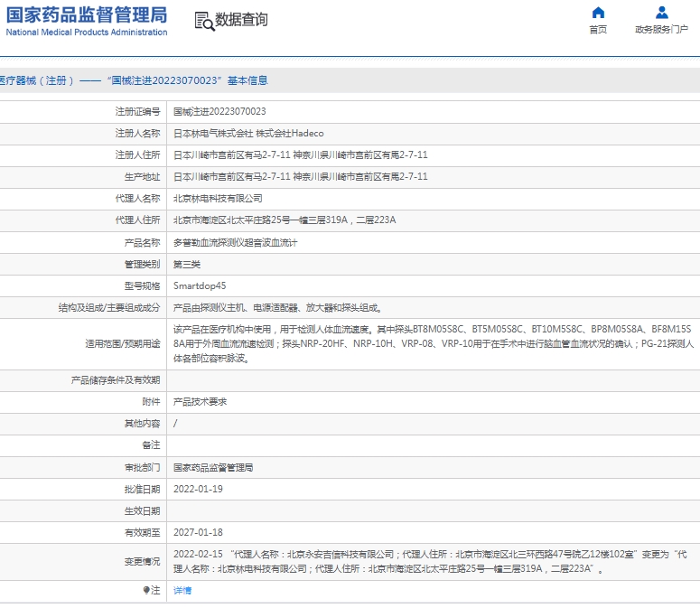Image resolution: width=700 pixels, height=608 pixels.
Task: Select registration number value 国械注进20223070023
Action: coord(219,112)
